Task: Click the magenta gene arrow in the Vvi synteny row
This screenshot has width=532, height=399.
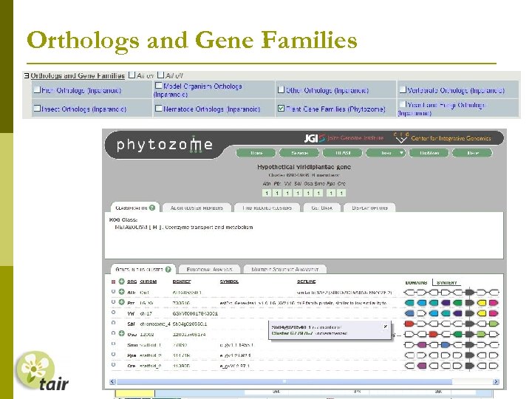Action: tap(494, 313)
